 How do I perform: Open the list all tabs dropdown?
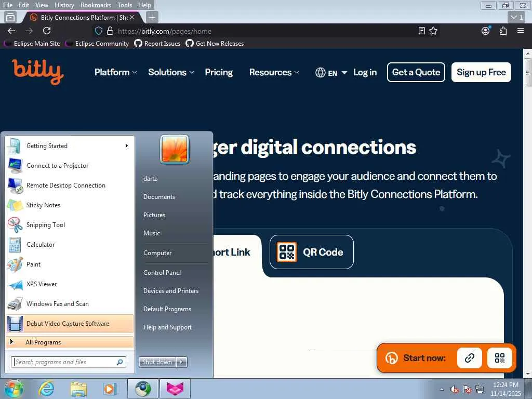517,17
